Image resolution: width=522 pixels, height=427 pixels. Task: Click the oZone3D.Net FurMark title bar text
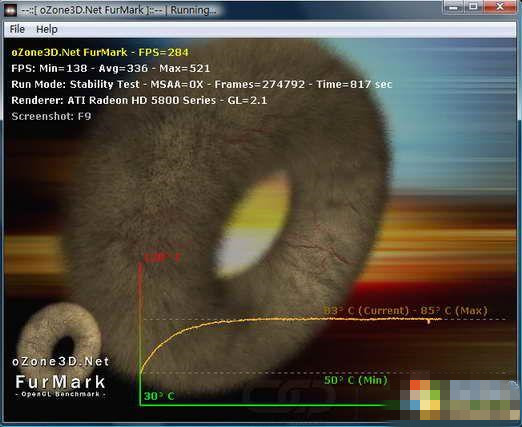pyautogui.click(x=118, y=10)
